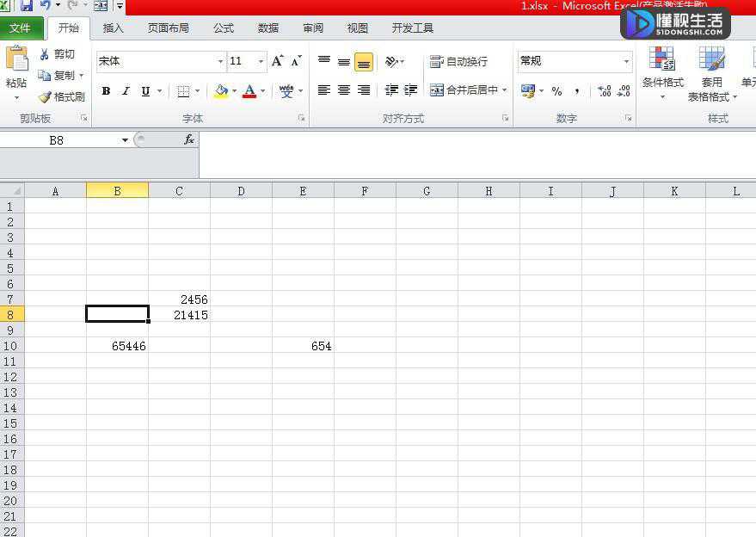Open the 公式 ribbon tab
Viewport: 756px width, 537px height.
[x=224, y=28]
